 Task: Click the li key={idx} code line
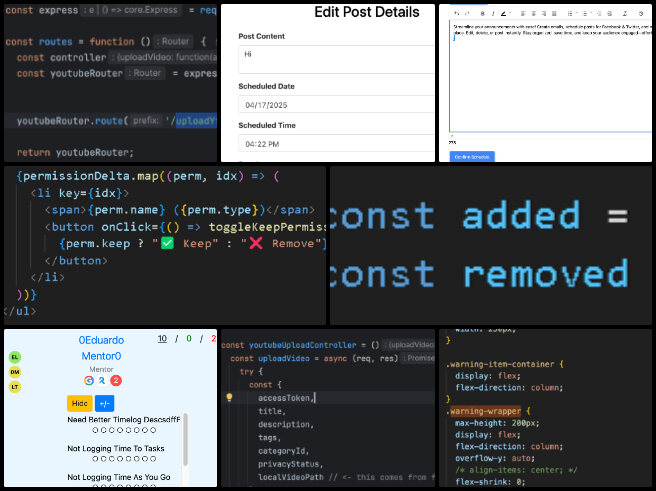coord(79,193)
